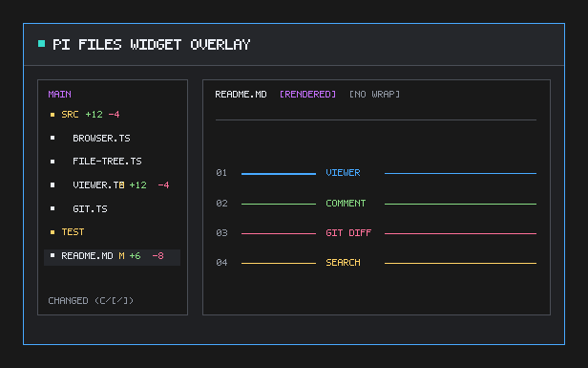Click line number 03
This screenshot has height=368, width=588.
coord(221,233)
